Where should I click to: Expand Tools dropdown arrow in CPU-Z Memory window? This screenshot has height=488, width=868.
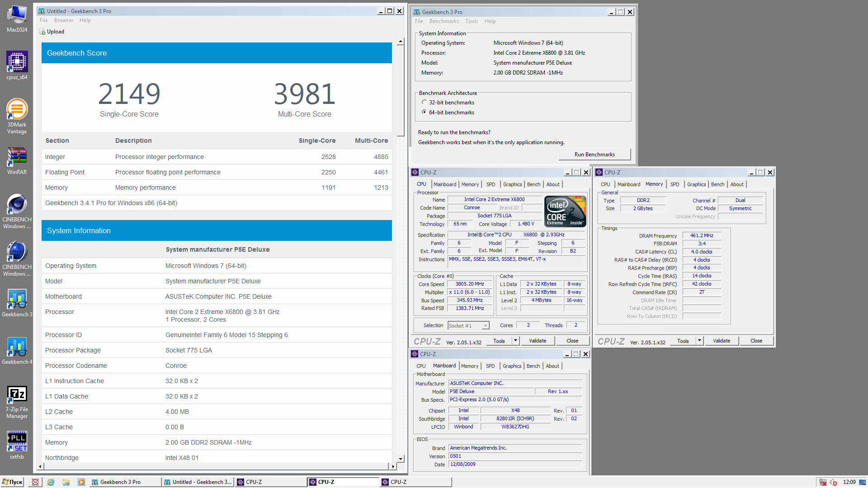[x=699, y=341]
